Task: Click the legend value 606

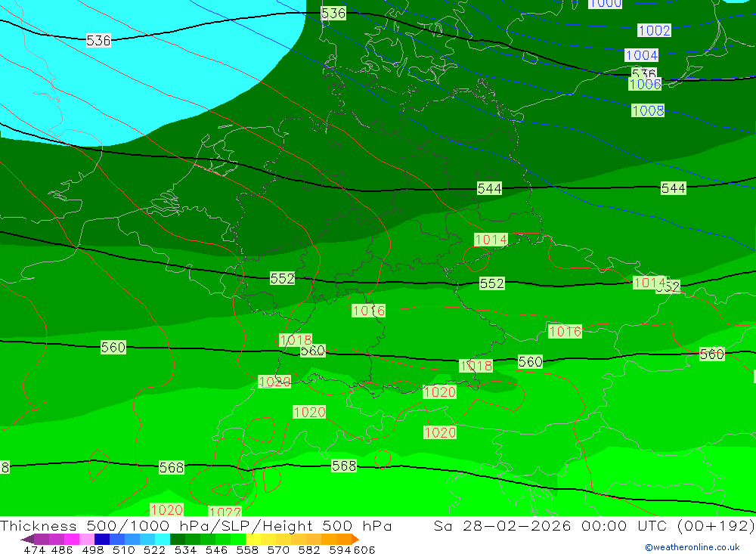Action: click(x=364, y=549)
